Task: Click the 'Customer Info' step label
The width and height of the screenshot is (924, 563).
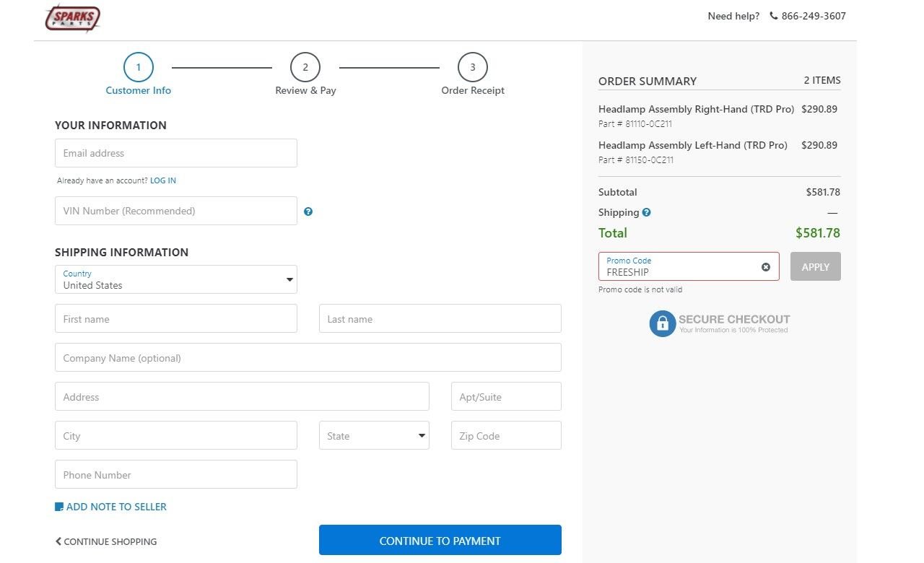Action: pyautogui.click(x=139, y=90)
